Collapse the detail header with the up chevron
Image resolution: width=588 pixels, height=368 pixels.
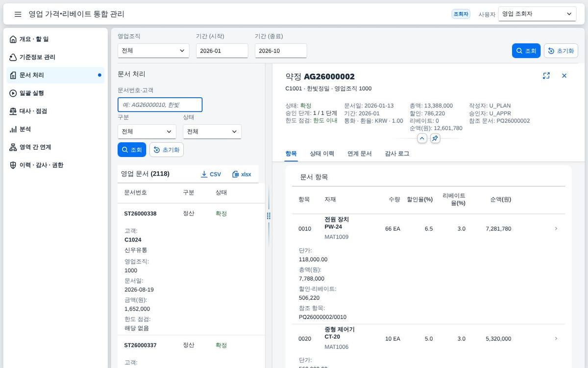(422, 138)
